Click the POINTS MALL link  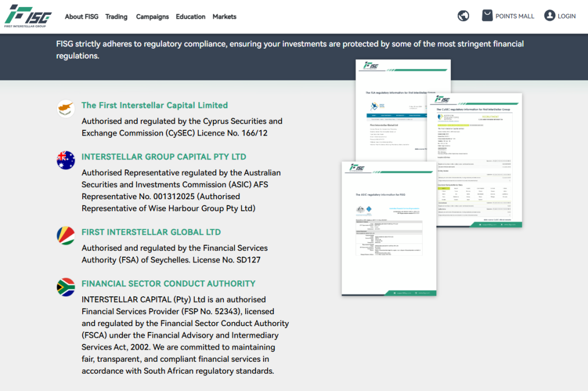pyautogui.click(x=514, y=16)
